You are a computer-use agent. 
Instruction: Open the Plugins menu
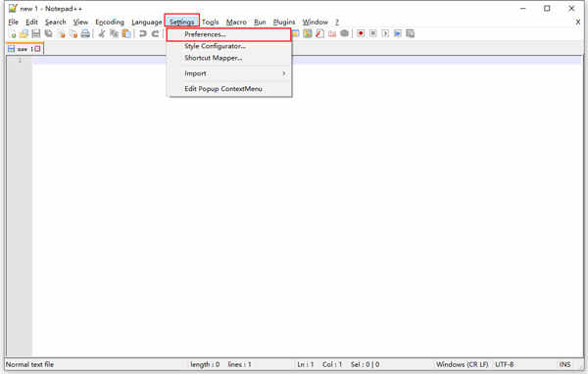(x=284, y=23)
